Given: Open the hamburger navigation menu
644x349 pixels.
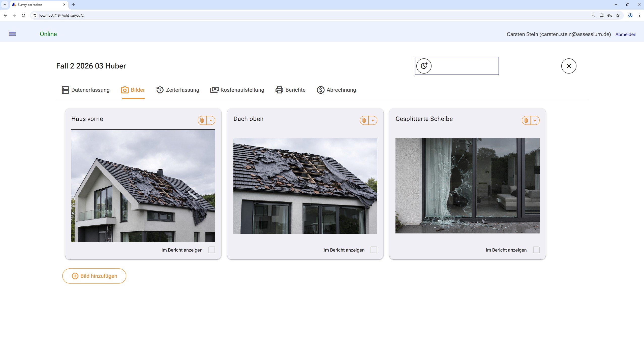Looking at the screenshot, I should tap(12, 34).
